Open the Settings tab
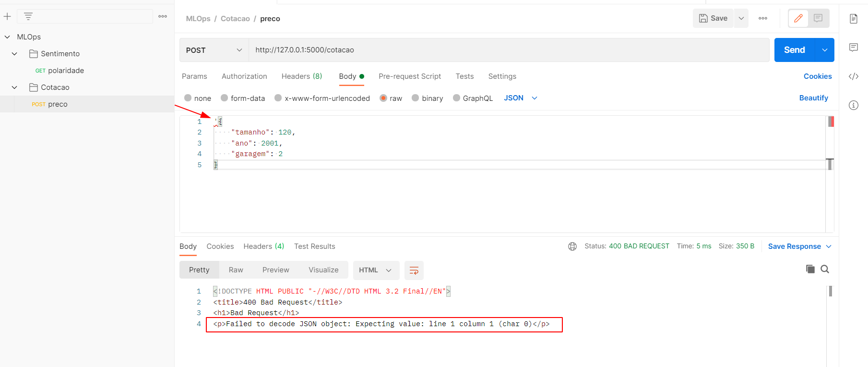868x367 pixels. (502, 76)
